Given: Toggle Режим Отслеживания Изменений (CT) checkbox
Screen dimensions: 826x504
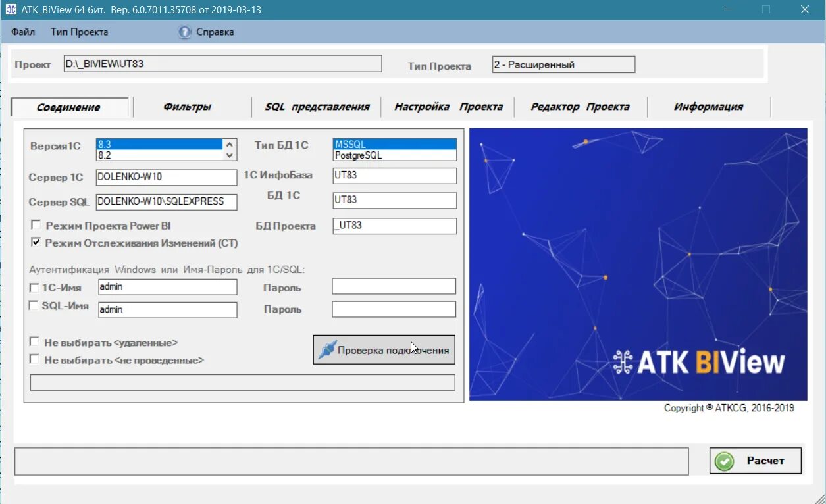Looking at the screenshot, I should click(x=36, y=243).
